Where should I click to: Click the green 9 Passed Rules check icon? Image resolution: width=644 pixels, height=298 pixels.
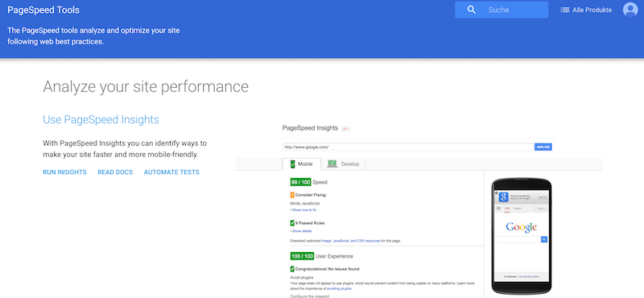click(292, 223)
